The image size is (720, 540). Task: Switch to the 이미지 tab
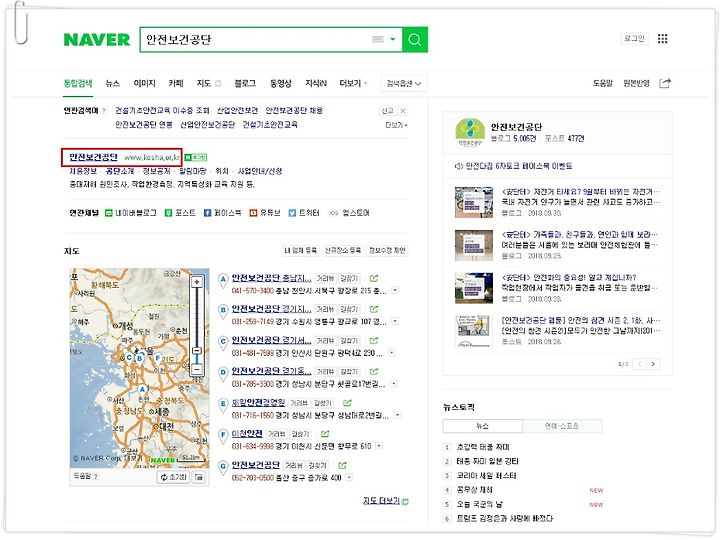[144, 83]
